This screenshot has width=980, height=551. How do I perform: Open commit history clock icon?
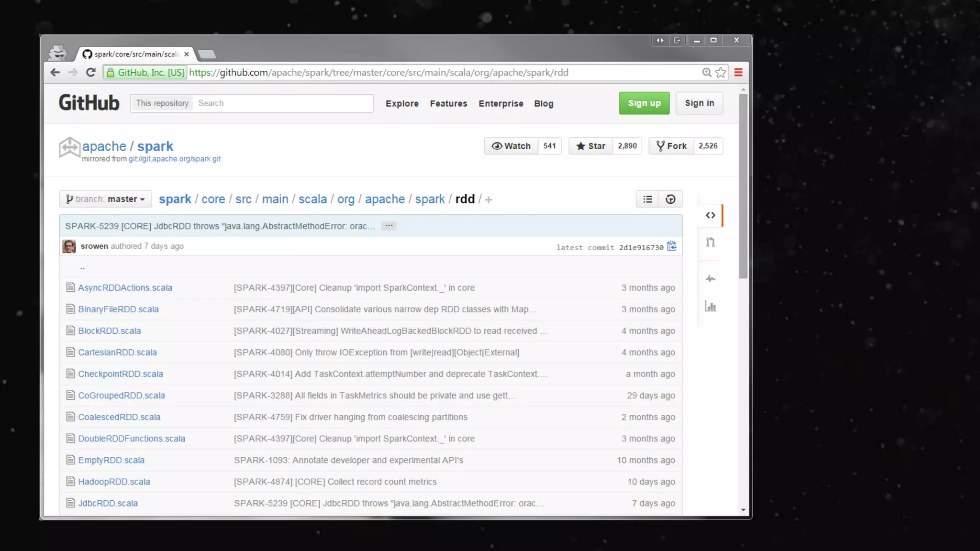670,199
